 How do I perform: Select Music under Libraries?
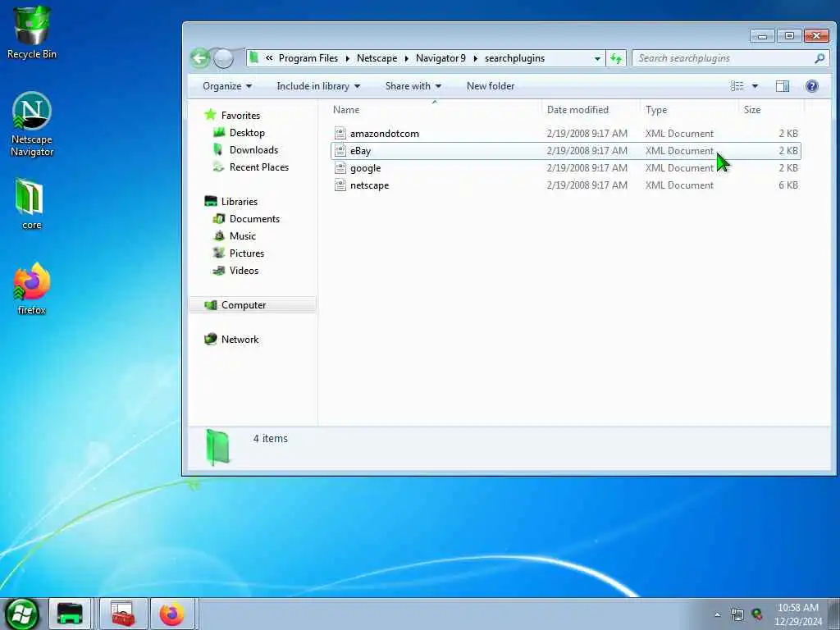(x=242, y=235)
